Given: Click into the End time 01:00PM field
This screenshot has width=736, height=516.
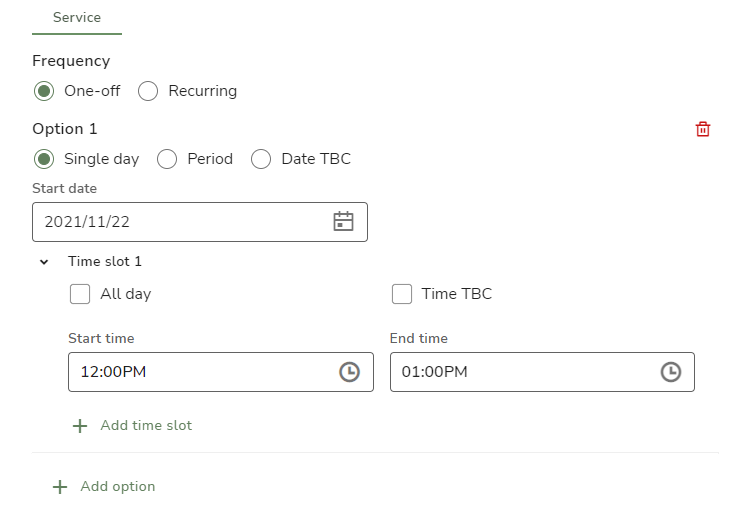Looking at the screenshot, I should pos(542,372).
